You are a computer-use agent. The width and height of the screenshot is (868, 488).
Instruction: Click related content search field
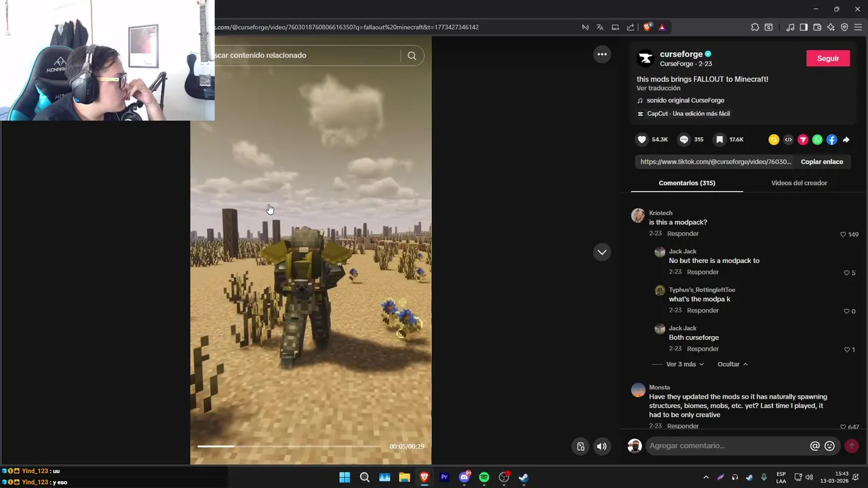coord(309,56)
